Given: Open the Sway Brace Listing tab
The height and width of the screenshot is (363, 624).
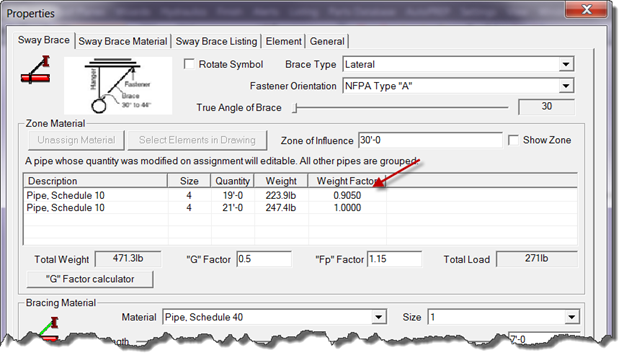Looking at the screenshot, I should [216, 41].
